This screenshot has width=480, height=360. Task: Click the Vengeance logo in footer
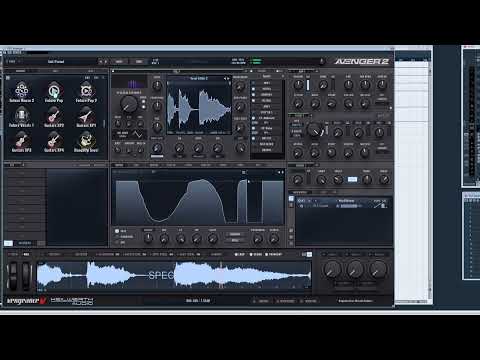click(x=26, y=301)
